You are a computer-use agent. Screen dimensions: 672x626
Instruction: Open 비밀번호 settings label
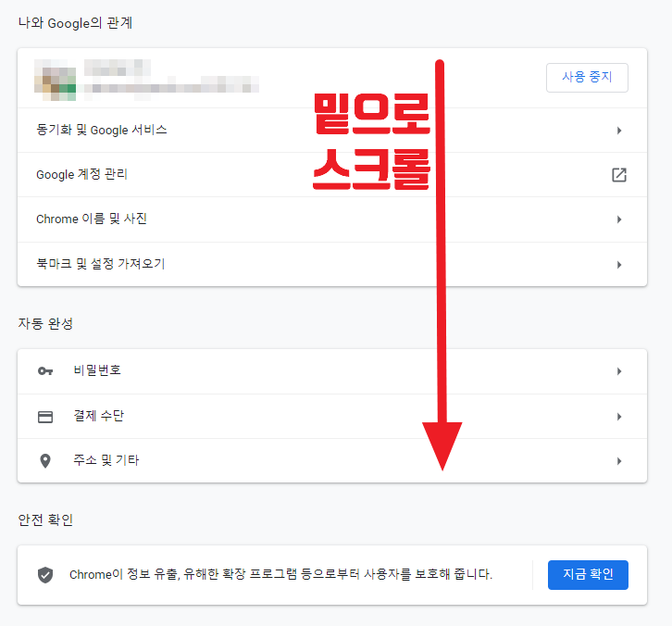click(97, 370)
